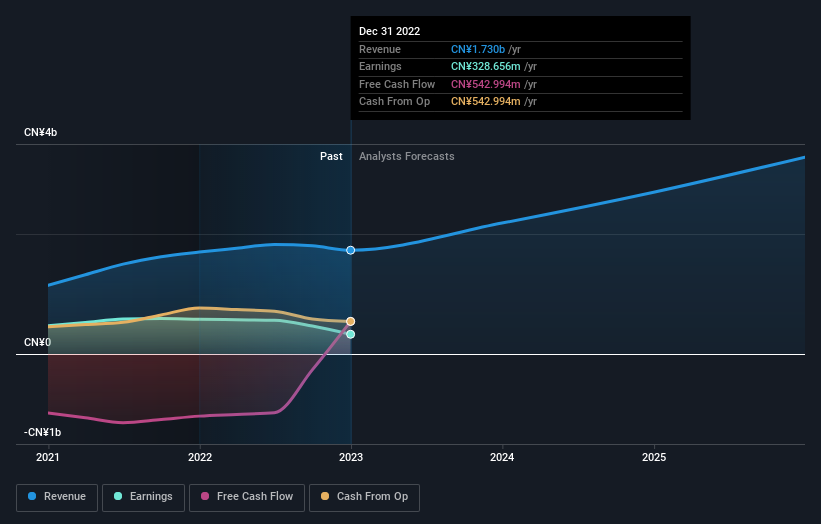
Task: Click the 2024 x-axis label
Action: pos(502,457)
